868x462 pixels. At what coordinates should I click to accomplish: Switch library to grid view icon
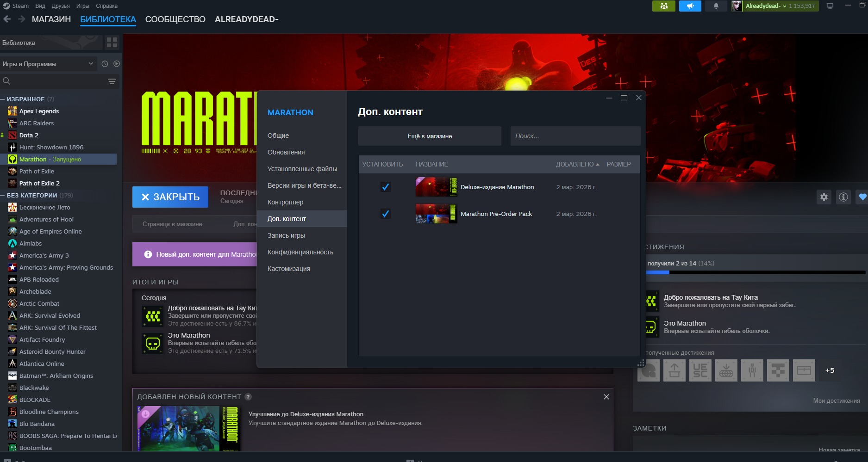(112, 43)
